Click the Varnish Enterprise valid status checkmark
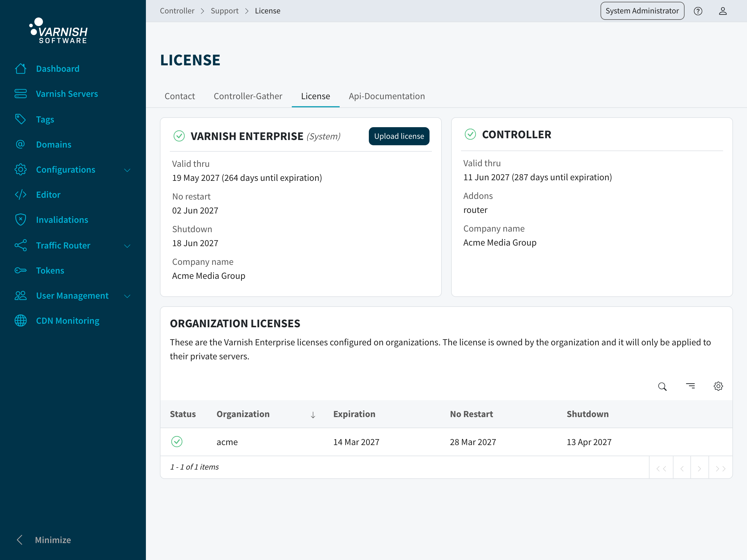 (x=179, y=136)
